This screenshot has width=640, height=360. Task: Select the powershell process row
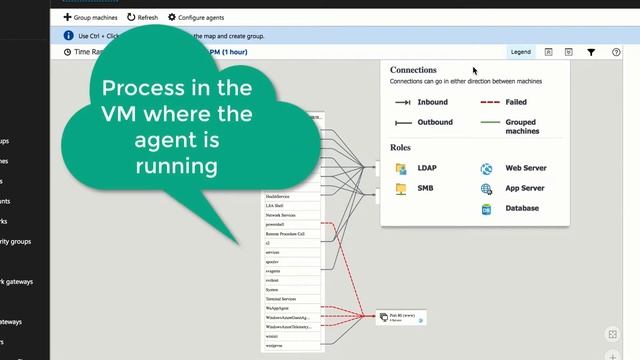tap(292, 224)
